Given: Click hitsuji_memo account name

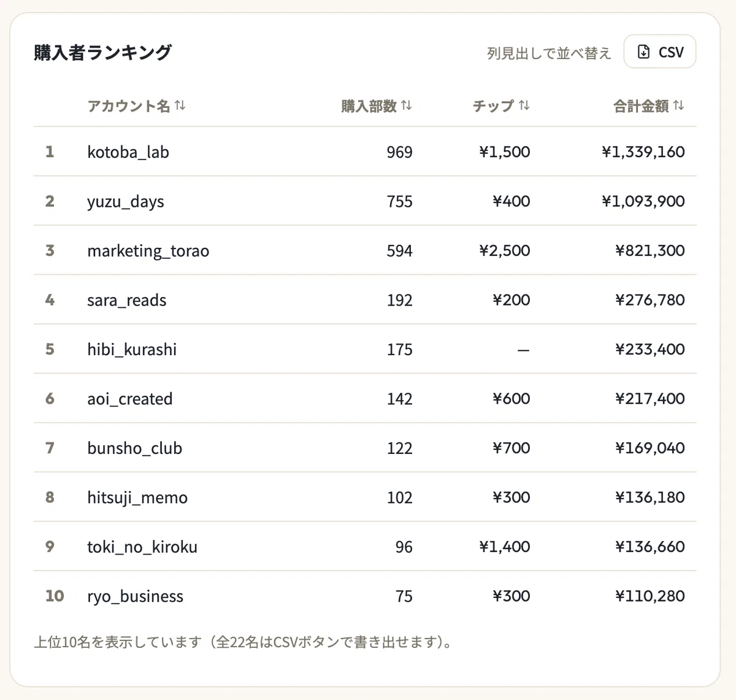Looking at the screenshot, I should [x=137, y=498].
